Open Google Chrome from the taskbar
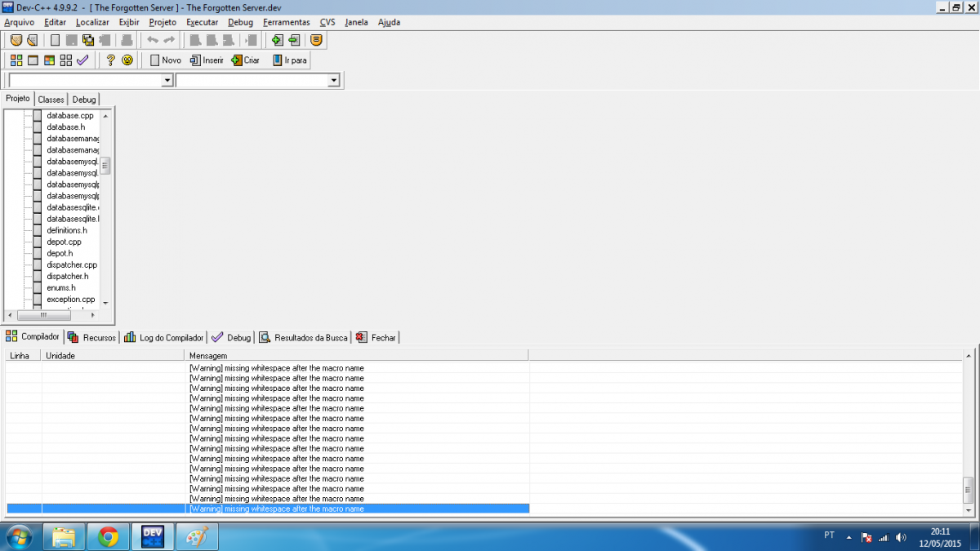The width and height of the screenshot is (980, 551). pyautogui.click(x=109, y=537)
